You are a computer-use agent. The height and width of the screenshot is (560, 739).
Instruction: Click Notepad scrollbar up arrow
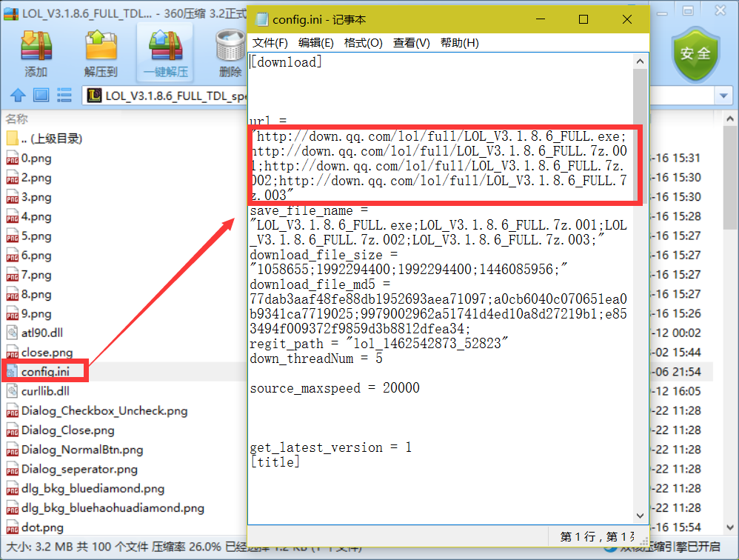click(x=640, y=61)
